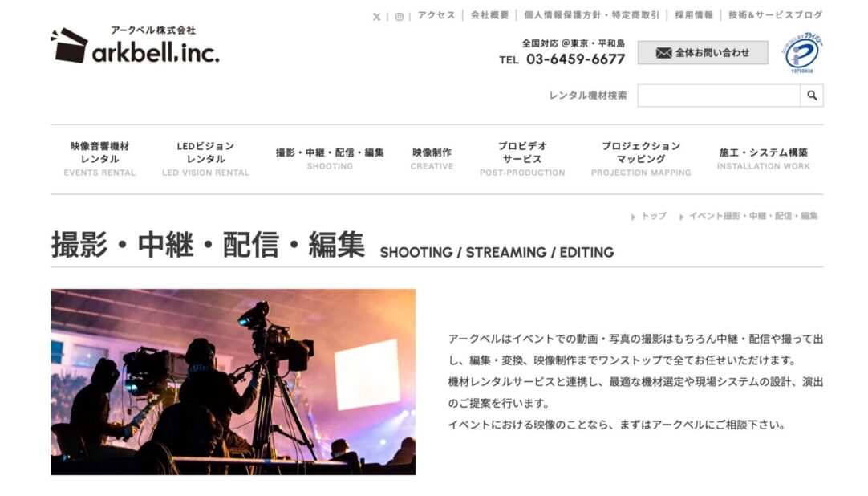Open the Instagram social icon
The height and width of the screenshot is (496, 868).
tap(400, 16)
